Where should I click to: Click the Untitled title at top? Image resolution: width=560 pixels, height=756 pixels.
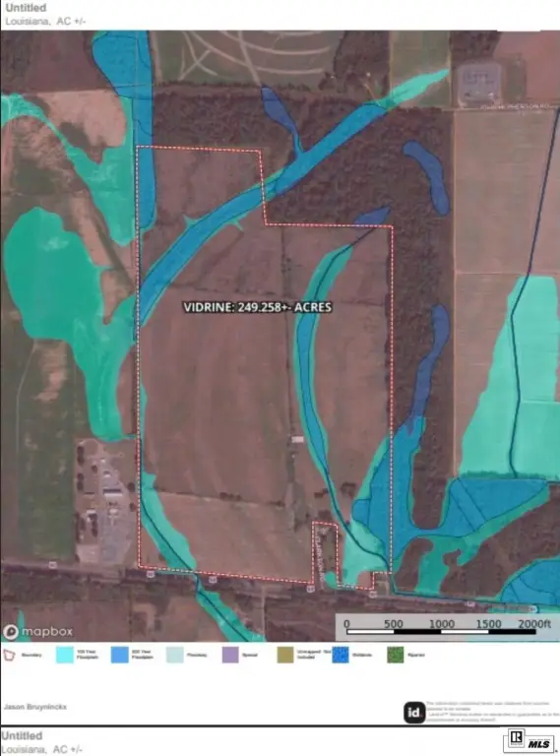(x=26, y=8)
